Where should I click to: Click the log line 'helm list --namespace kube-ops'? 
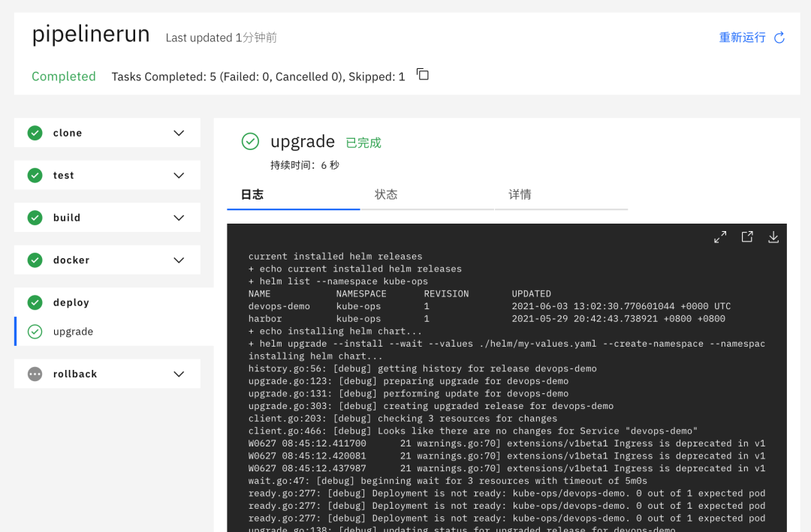click(338, 281)
